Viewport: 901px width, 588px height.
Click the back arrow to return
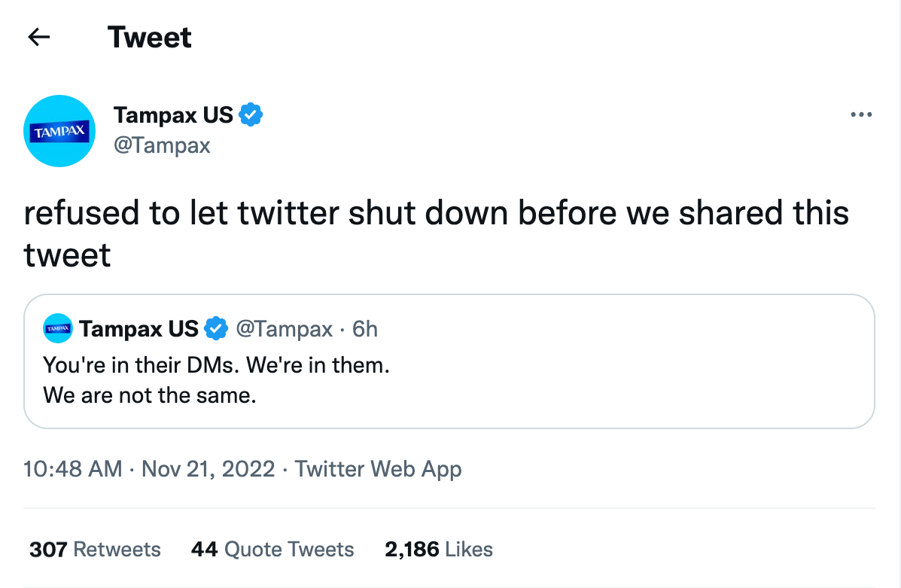pyautogui.click(x=38, y=35)
